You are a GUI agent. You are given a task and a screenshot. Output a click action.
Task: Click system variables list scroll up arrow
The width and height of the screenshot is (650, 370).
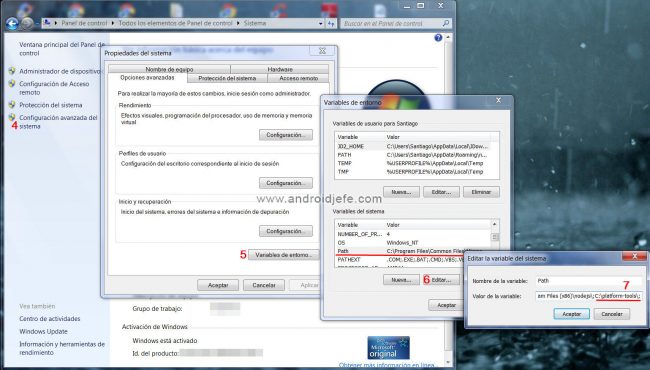pos(495,224)
